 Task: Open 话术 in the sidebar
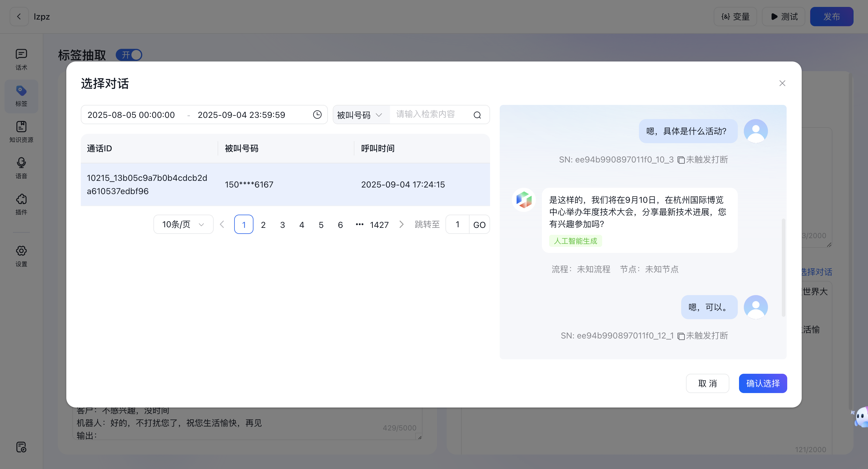pyautogui.click(x=21, y=59)
